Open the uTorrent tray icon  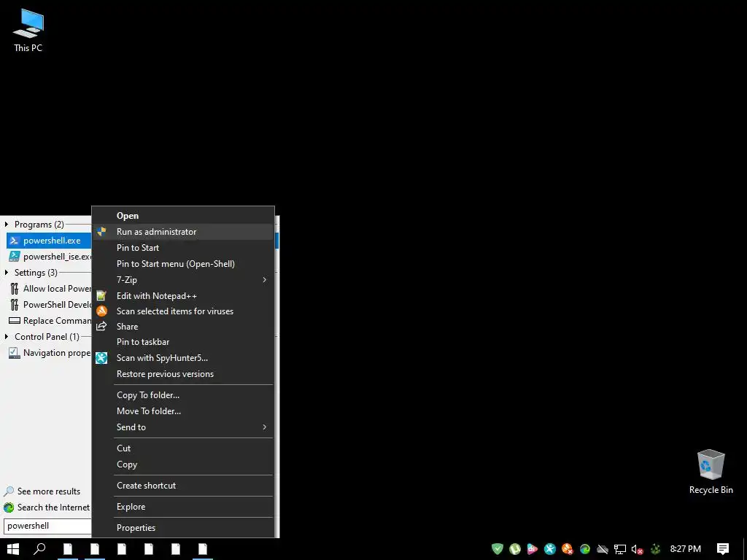(x=515, y=549)
